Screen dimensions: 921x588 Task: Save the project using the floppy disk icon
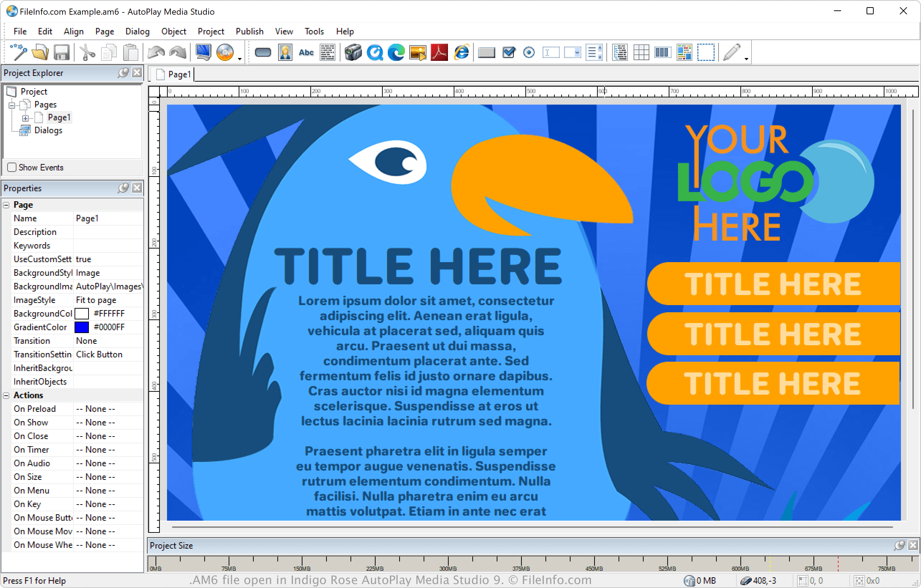pyautogui.click(x=61, y=52)
